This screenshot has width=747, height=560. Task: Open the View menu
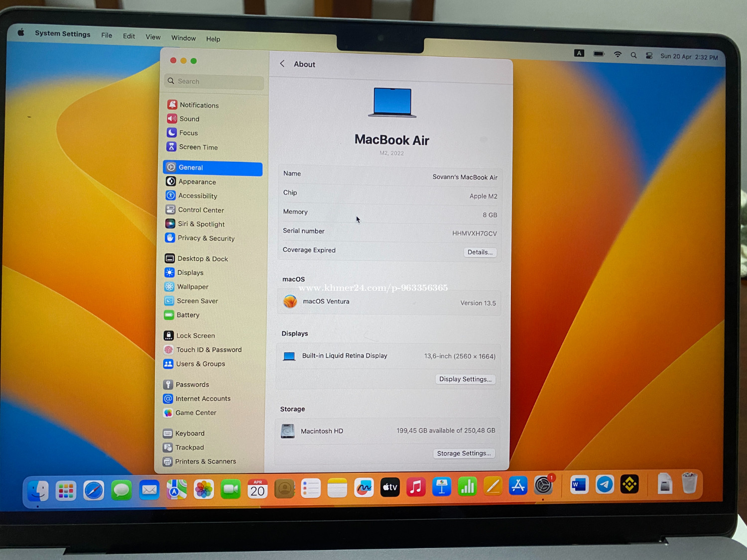(153, 37)
